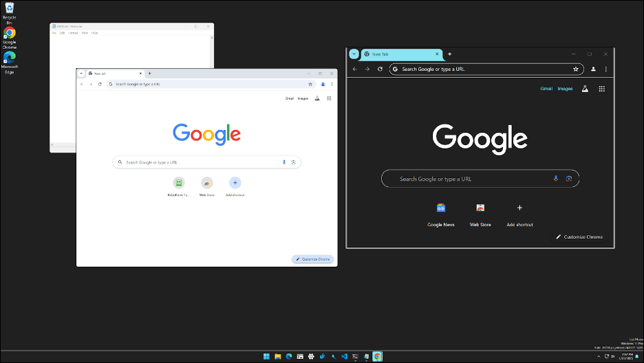
Task: Open File Explorer from the taskbar
Action: [278, 356]
